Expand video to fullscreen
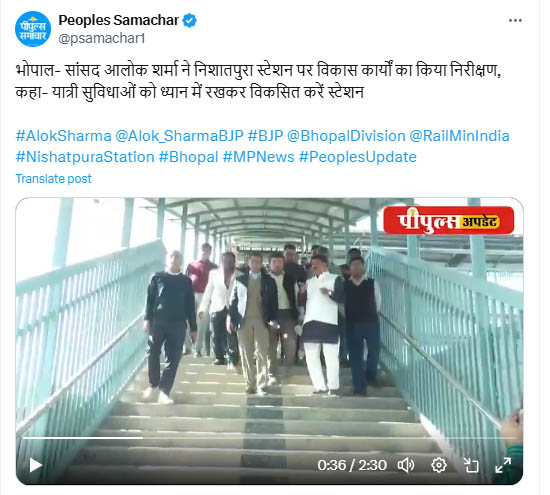The width and height of the screenshot is (550, 495). pyautogui.click(x=503, y=465)
